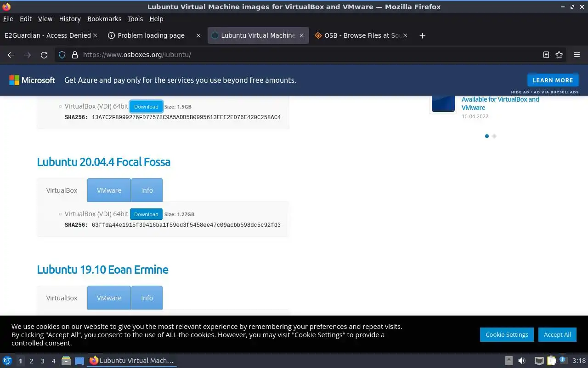Click the padlock site security icon
Image resolution: width=588 pixels, height=368 pixels.
pos(75,55)
